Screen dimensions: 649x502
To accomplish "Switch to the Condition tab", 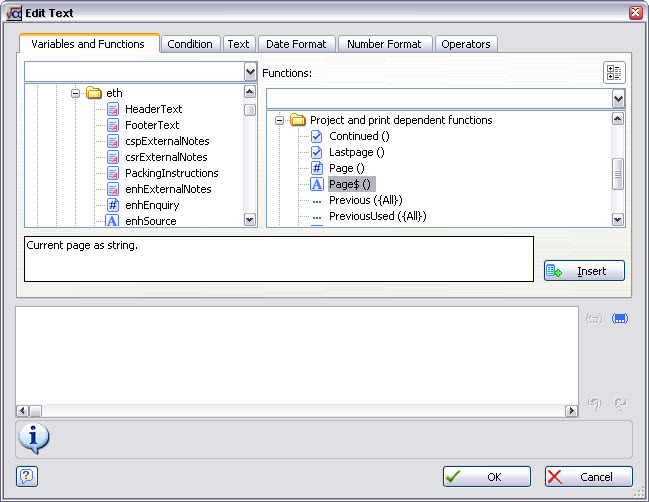I will point(190,44).
